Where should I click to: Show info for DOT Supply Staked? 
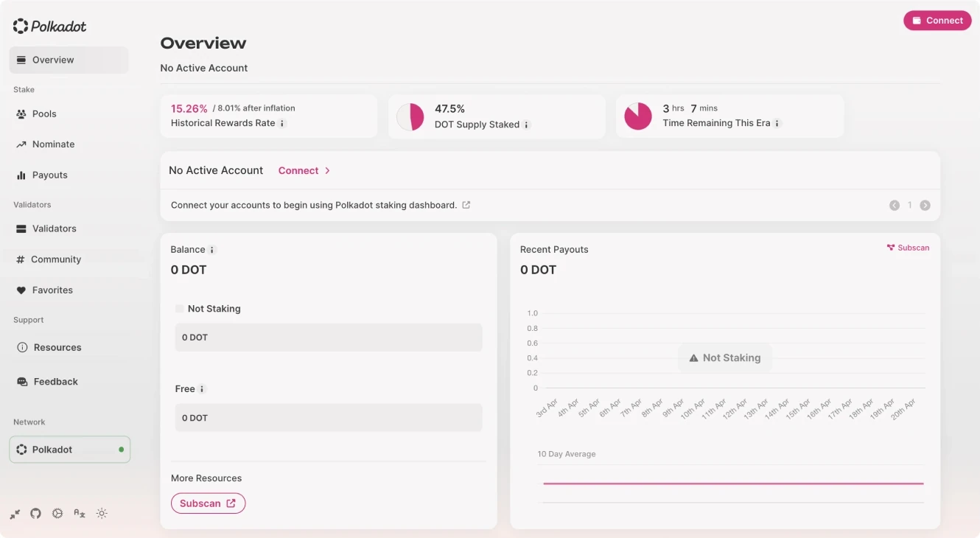pyautogui.click(x=526, y=125)
